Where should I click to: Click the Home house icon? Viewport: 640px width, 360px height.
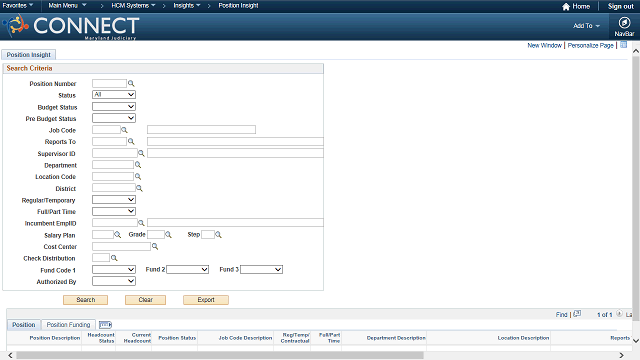566,7
